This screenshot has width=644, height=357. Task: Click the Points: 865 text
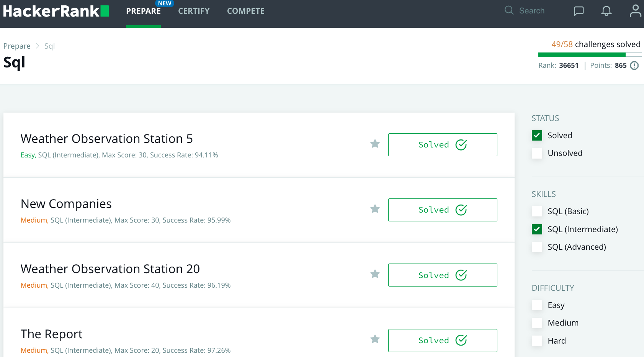tap(608, 66)
